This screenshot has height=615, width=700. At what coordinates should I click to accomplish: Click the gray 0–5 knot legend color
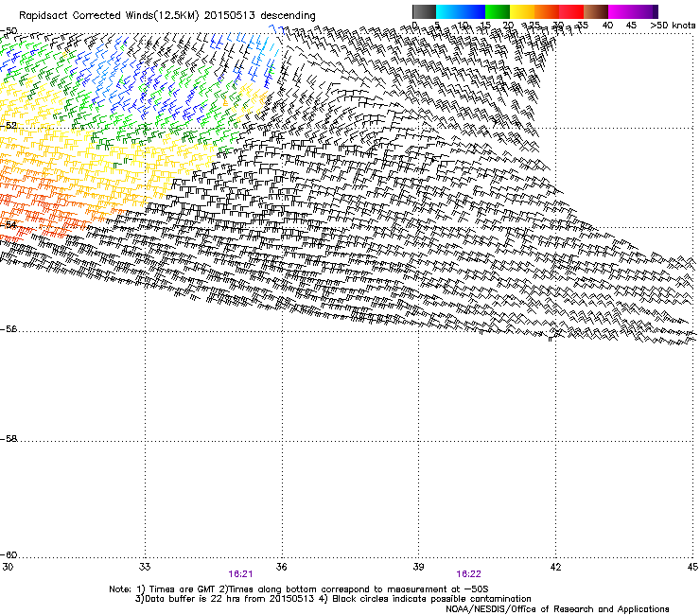424,11
